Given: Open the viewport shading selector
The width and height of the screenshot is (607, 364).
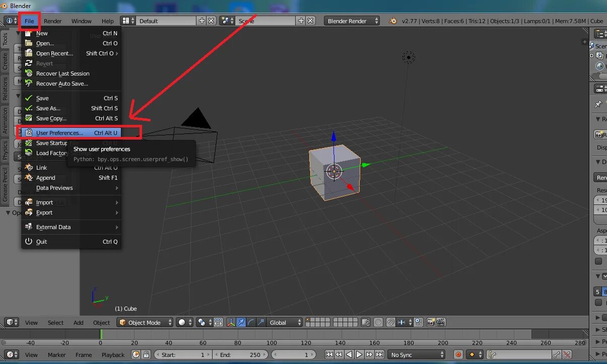Looking at the screenshot, I should (x=184, y=322).
